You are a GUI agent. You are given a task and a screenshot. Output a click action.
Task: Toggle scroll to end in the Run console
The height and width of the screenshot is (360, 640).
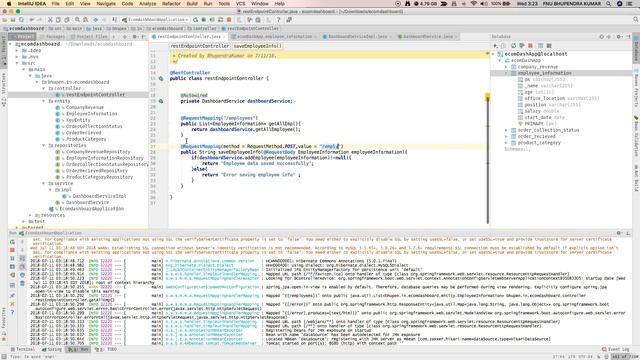[x=22, y=267]
